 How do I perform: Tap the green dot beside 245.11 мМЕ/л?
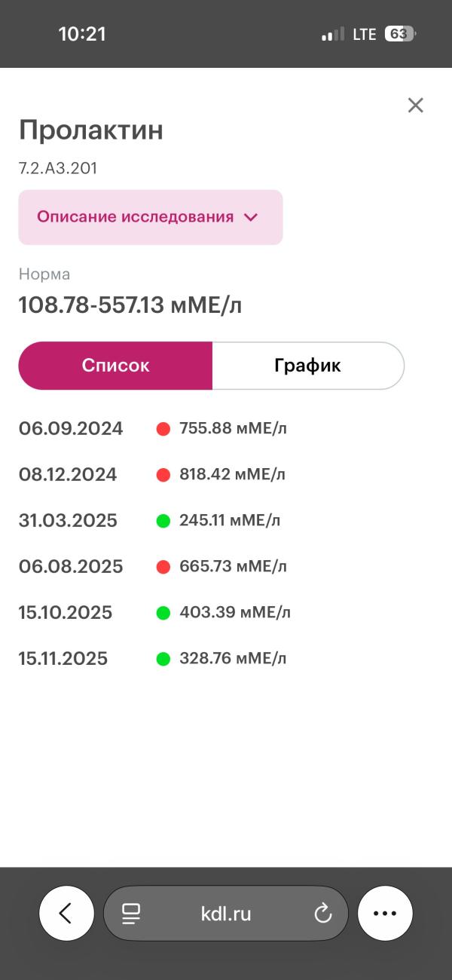tap(164, 519)
